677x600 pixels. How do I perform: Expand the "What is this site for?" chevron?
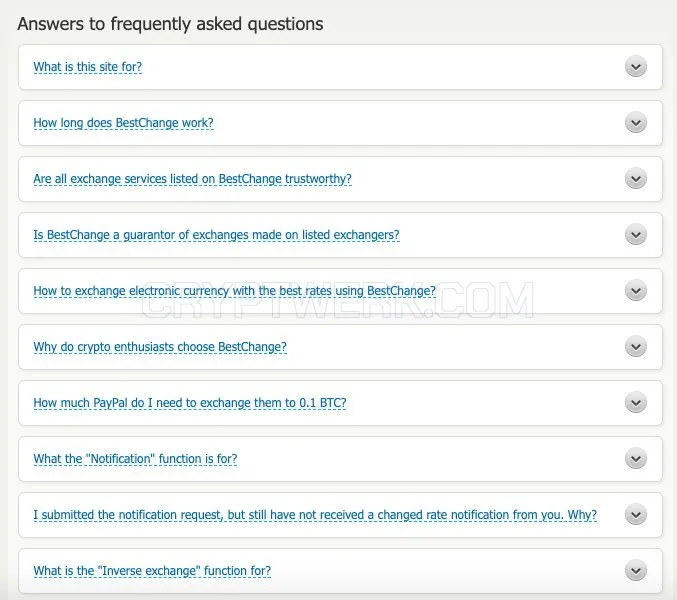(636, 67)
